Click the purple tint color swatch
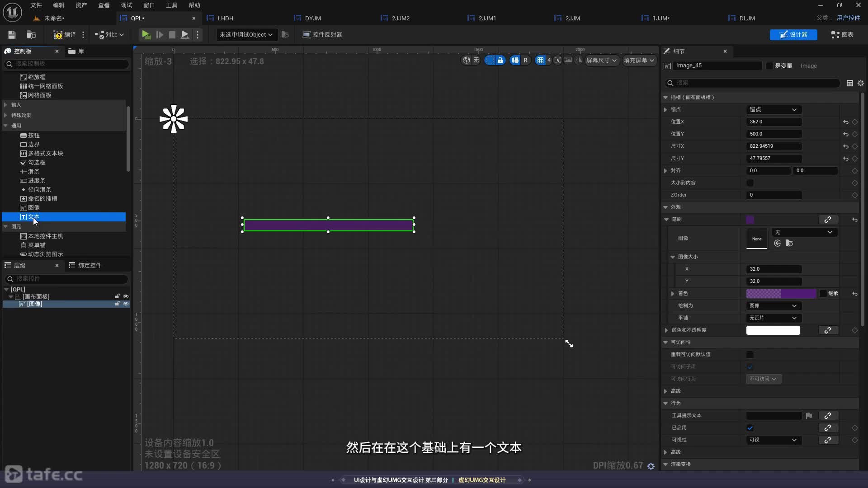Image resolution: width=868 pixels, height=488 pixels. tap(781, 294)
